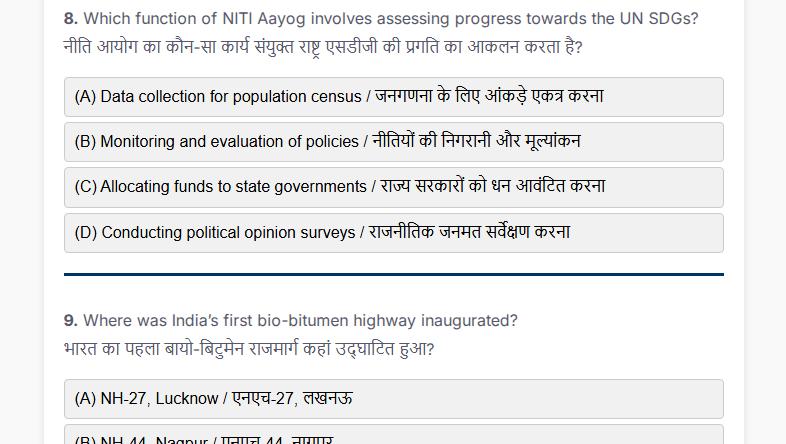Select the partially visible NH-44, Nagpur option
786x444 pixels.
394,434
